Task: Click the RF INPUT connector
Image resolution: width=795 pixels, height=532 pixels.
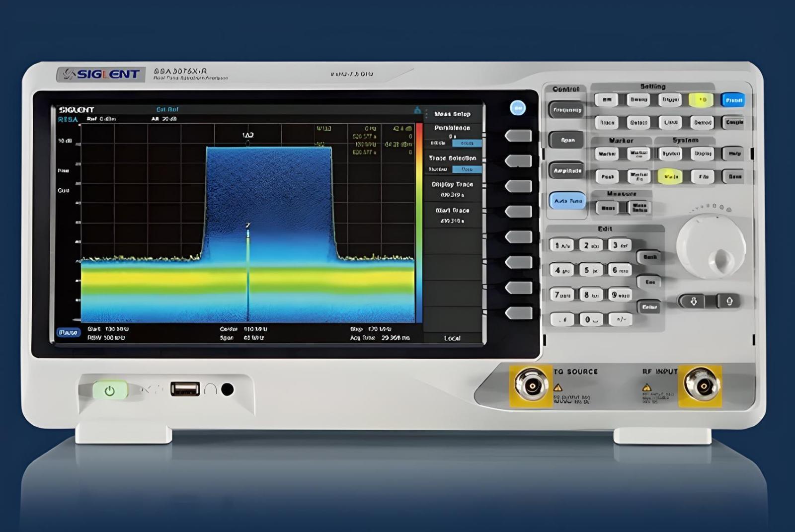Action: [x=700, y=384]
